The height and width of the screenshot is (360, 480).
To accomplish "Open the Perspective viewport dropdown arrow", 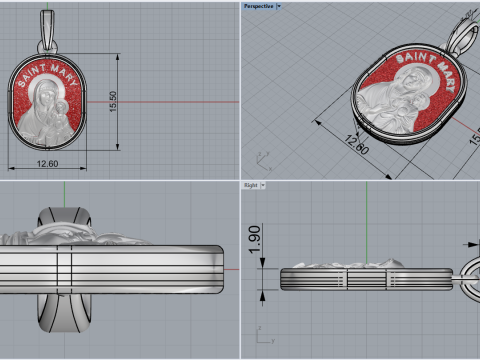I will point(279,6).
